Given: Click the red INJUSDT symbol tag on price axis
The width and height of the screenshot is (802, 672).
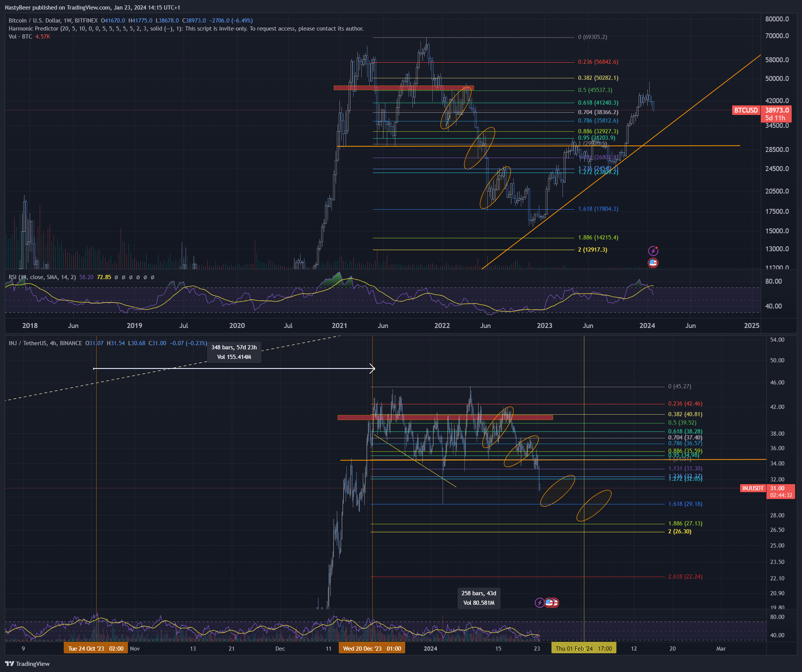Looking at the screenshot, I should (x=753, y=488).
